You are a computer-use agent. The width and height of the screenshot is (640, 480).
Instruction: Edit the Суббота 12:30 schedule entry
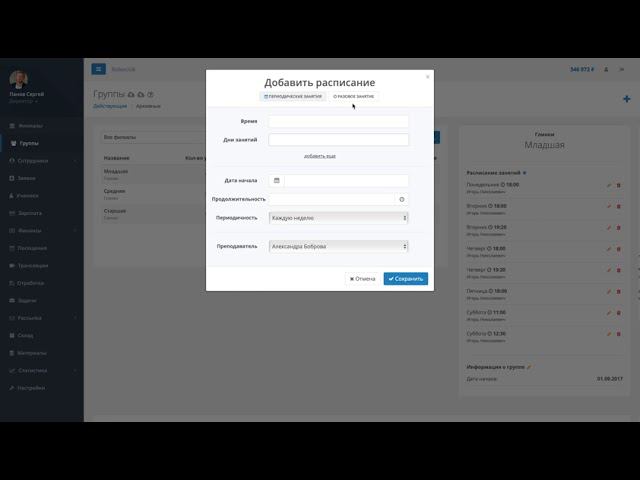tap(609, 334)
